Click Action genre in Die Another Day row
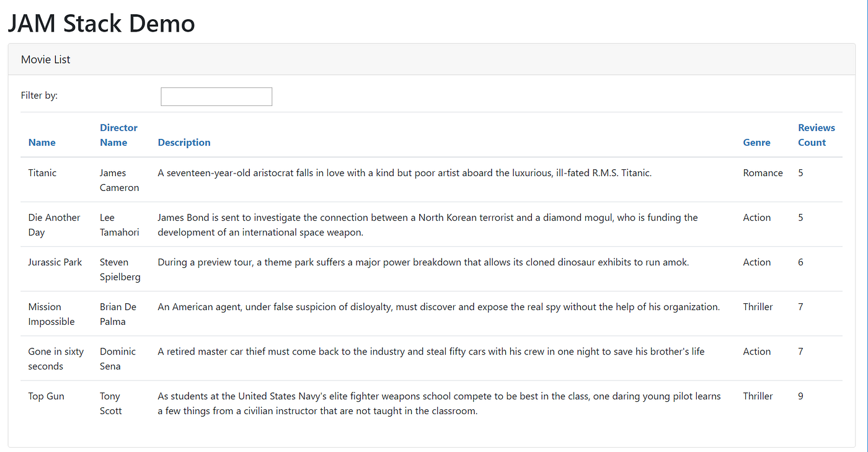This screenshot has width=868, height=452. 757,218
